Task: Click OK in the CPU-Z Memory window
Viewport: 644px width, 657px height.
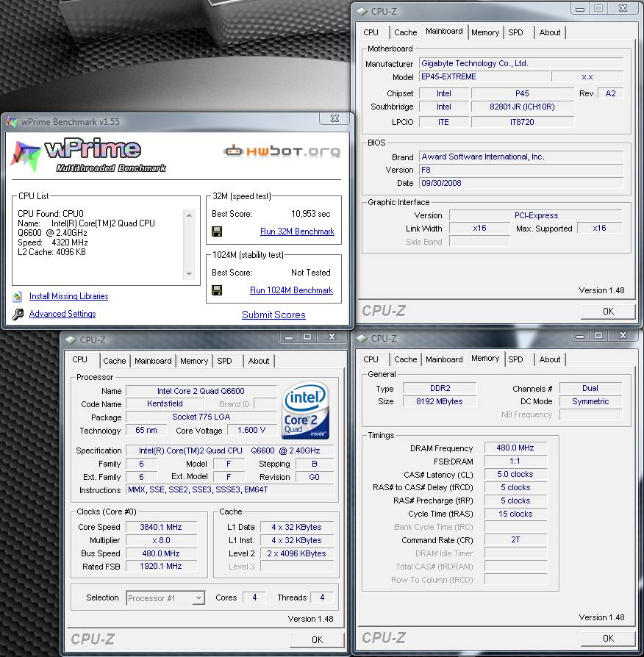Action: [608, 638]
